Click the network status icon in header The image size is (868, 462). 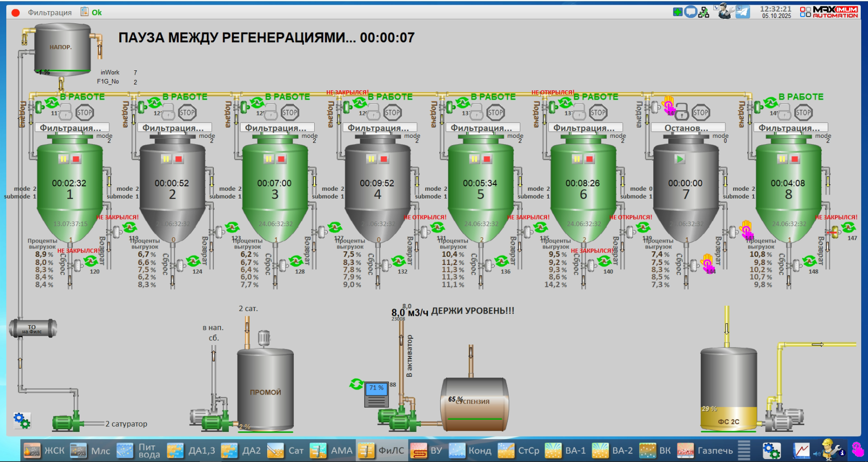tap(704, 12)
